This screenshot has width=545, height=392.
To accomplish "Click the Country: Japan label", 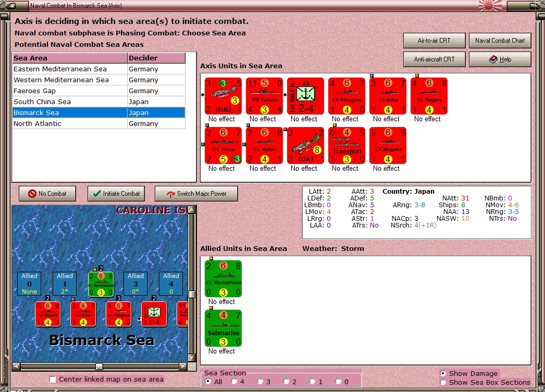I will pyautogui.click(x=408, y=191).
